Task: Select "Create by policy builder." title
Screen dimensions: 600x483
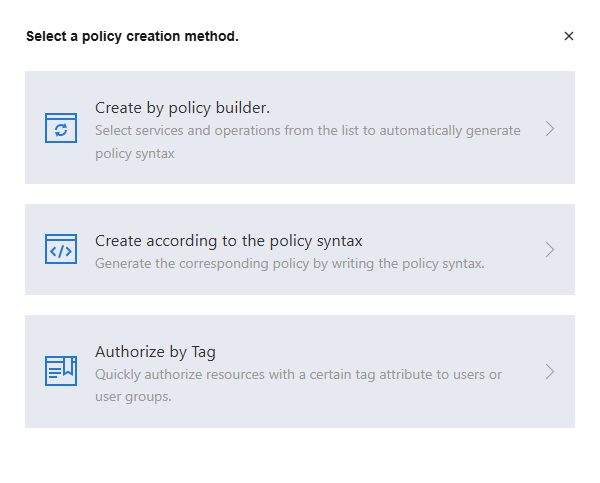Action: (182, 107)
